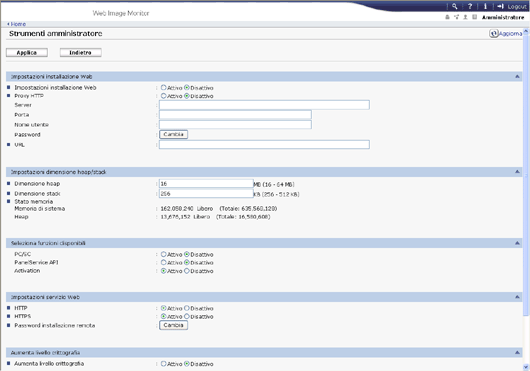Click the Stato memoria label
Viewport: 530px width, 371px height.
tap(33, 201)
